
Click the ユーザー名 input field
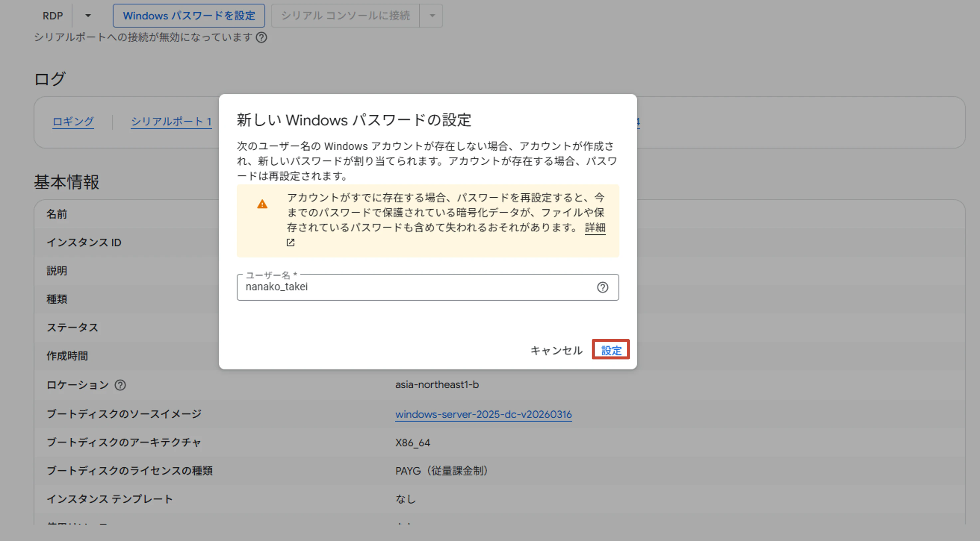pyautogui.click(x=428, y=287)
